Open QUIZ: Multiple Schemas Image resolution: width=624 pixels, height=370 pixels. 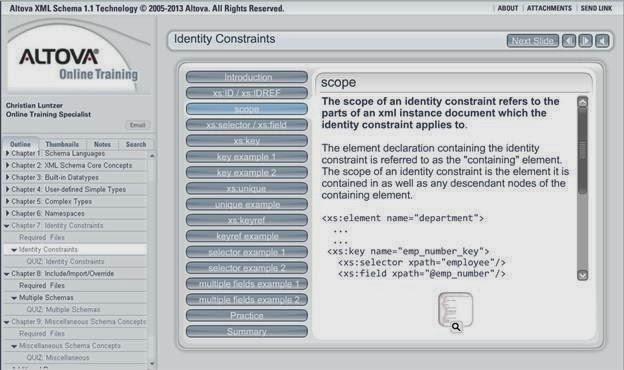[x=63, y=310]
